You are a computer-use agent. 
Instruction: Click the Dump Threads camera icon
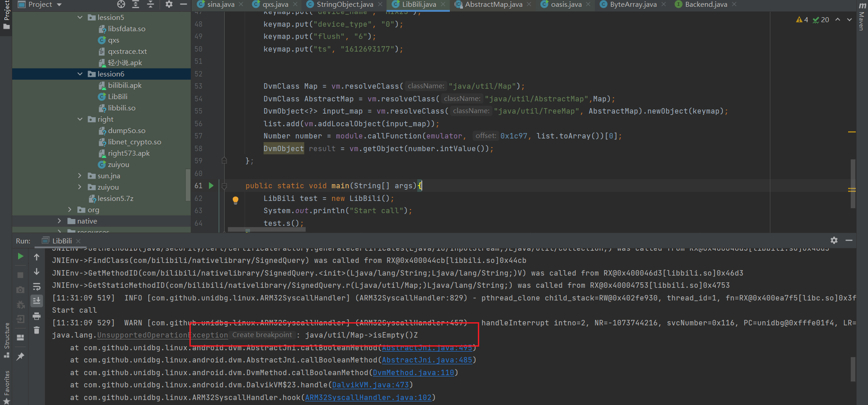point(20,290)
